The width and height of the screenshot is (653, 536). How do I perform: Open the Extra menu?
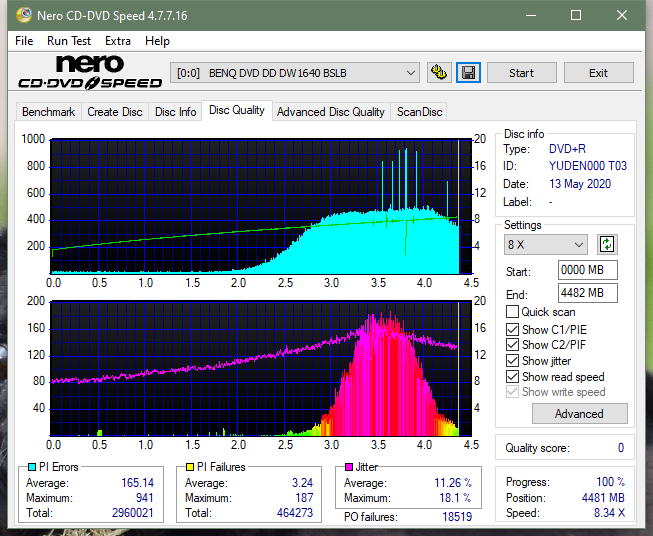[118, 41]
